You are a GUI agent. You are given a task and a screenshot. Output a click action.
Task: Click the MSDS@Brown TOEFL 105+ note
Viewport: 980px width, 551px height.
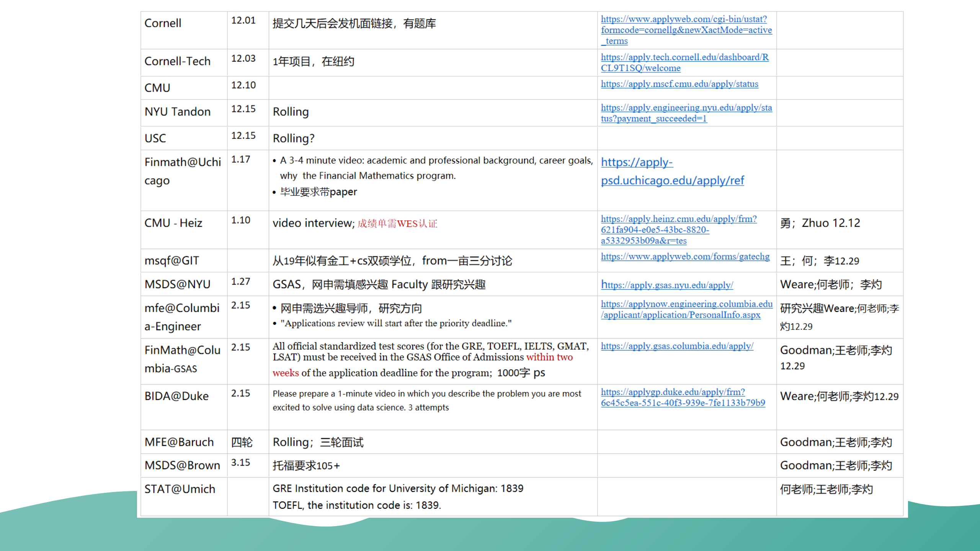click(x=306, y=466)
